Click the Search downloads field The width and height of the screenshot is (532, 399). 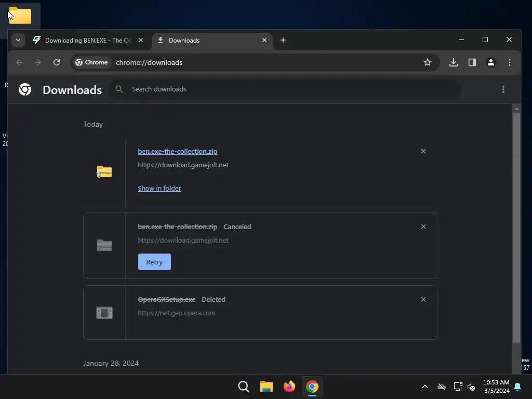coord(285,89)
